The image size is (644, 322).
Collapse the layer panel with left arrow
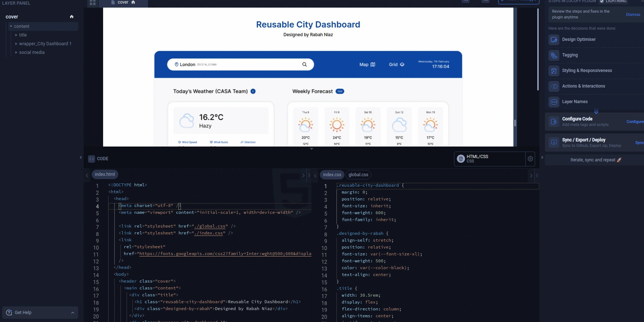coord(81,157)
